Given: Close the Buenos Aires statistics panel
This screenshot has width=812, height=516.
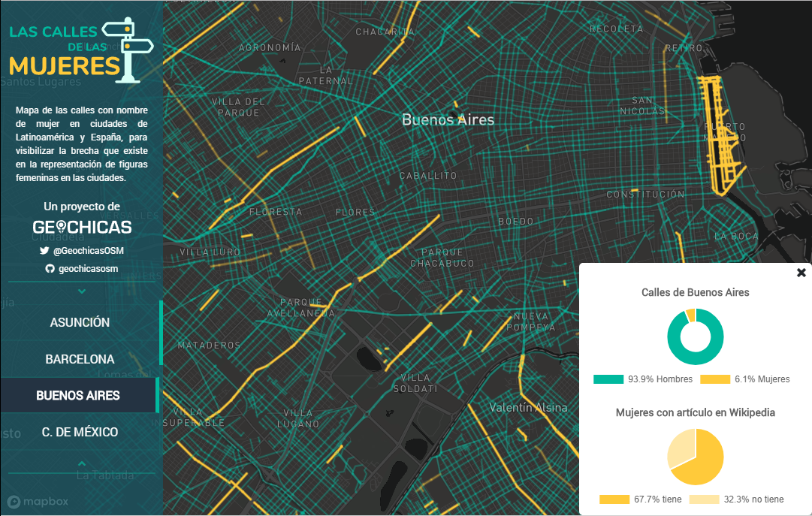Looking at the screenshot, I should pos(801,273).
